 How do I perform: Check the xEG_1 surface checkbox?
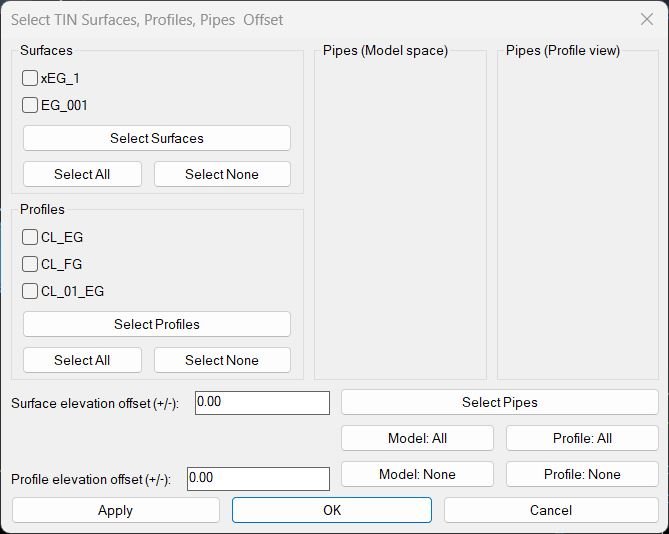click(x=30, y=78)
